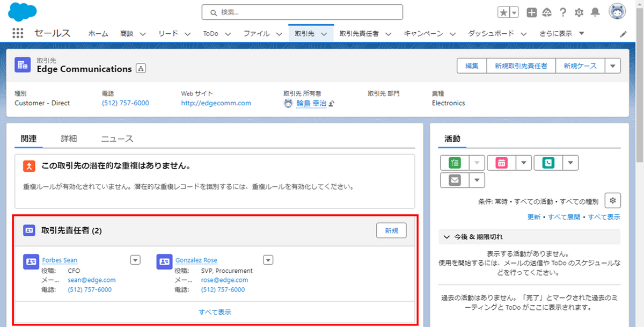Switch to the 詳細 tab
The width and height of the screenshot is (644, 327).
[69, 139]
